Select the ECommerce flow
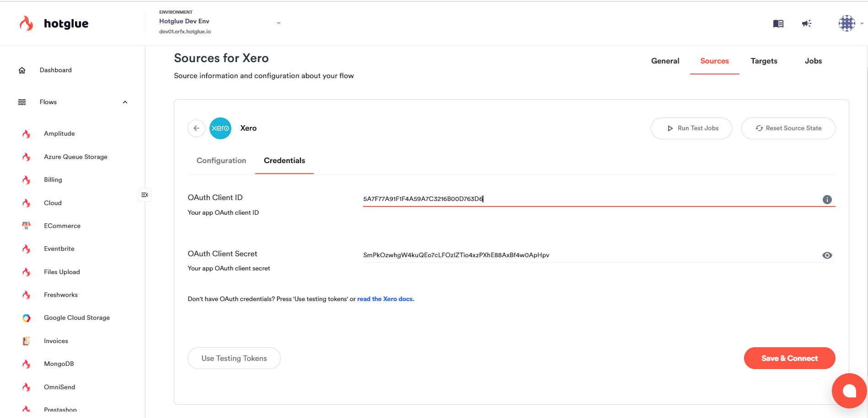This screenshot has width=868, height=418. coord(62,226)
